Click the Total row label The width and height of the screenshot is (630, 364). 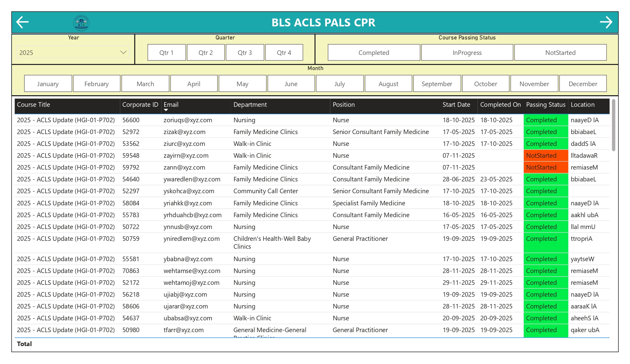[24, 344]
